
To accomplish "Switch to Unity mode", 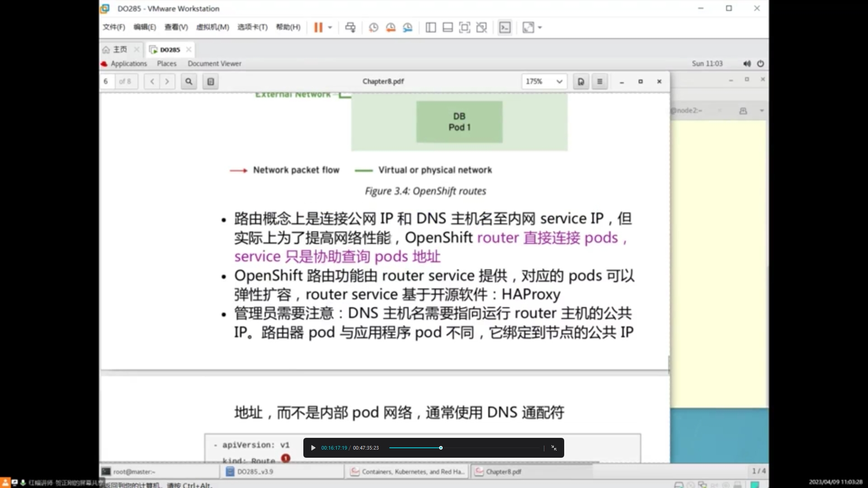I will [481, 28].
